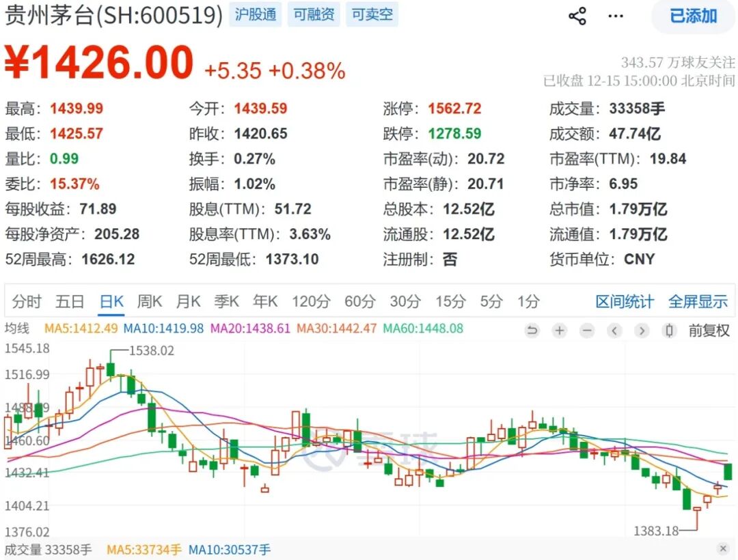Screen dimensions: 738x560
Task: Click the chart low marker 1383.18
Action: tap(656, 531)
